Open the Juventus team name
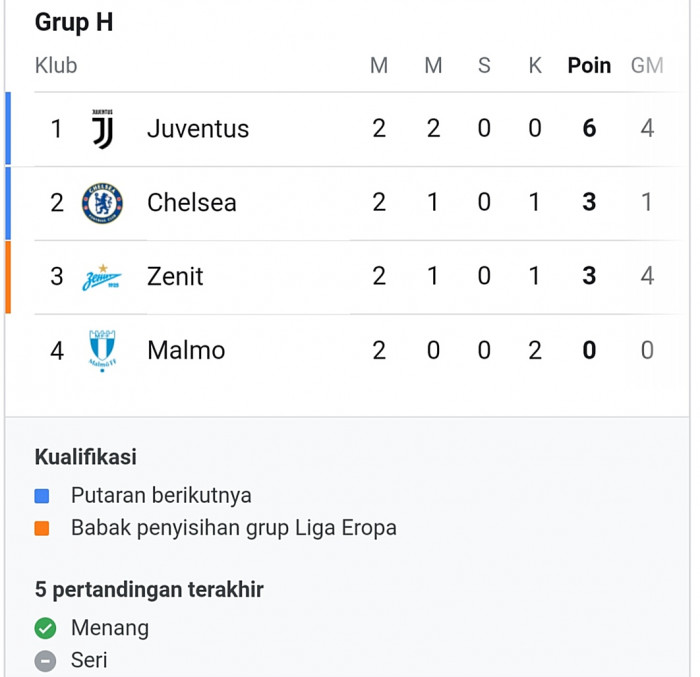700x677 pixels. coord(198,129)
